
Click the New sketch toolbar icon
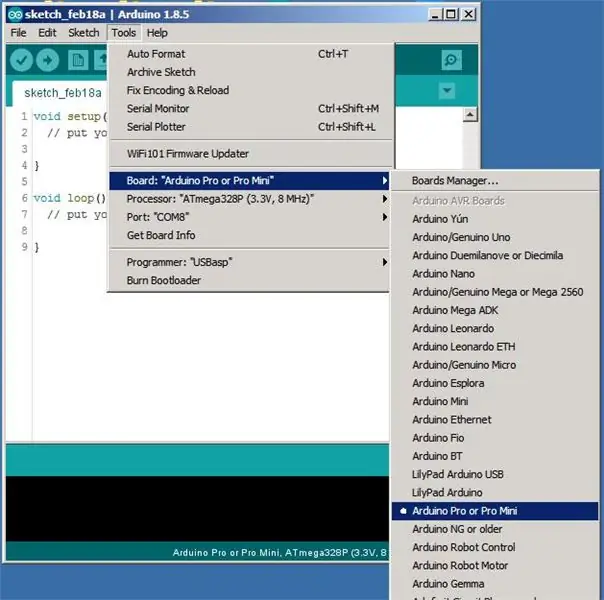tap(78, 60)
